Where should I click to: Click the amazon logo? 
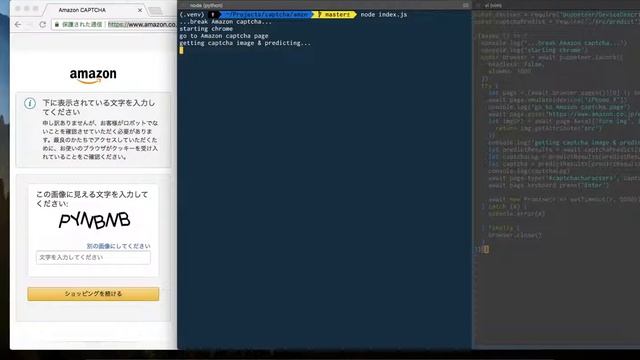pyautogui.click(x=93, y=76)
